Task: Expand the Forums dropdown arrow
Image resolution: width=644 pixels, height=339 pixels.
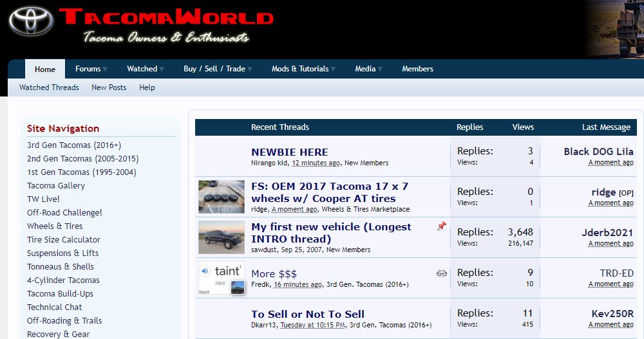Action: point(105,69)
